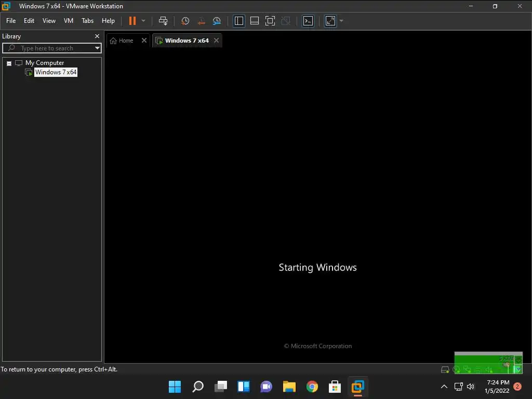Image resolution: width=532 pixels, height=399 pixels.
Task: Open Teams Chat from the taskbar
Action: pos(267,387)
